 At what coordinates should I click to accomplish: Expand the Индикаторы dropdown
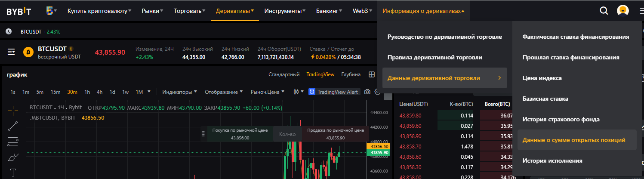(179, 92)
